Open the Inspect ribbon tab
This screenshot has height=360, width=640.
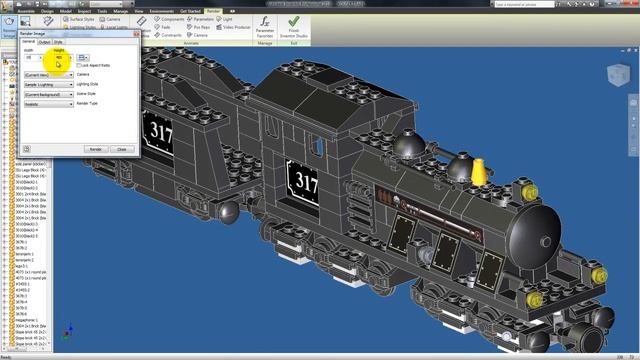[84, 11]
